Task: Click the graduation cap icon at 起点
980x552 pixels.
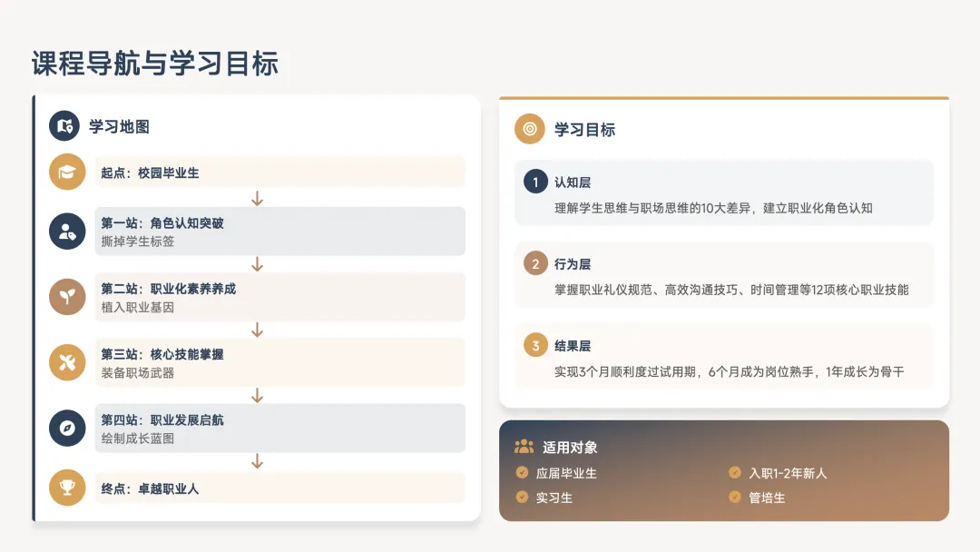Action: (67, 172)
